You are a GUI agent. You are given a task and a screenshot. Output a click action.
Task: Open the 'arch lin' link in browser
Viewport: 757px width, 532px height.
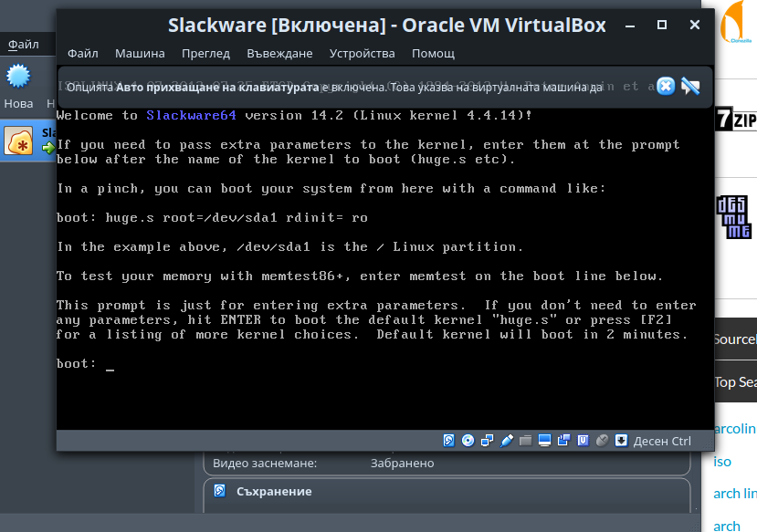tap(735, 494)
